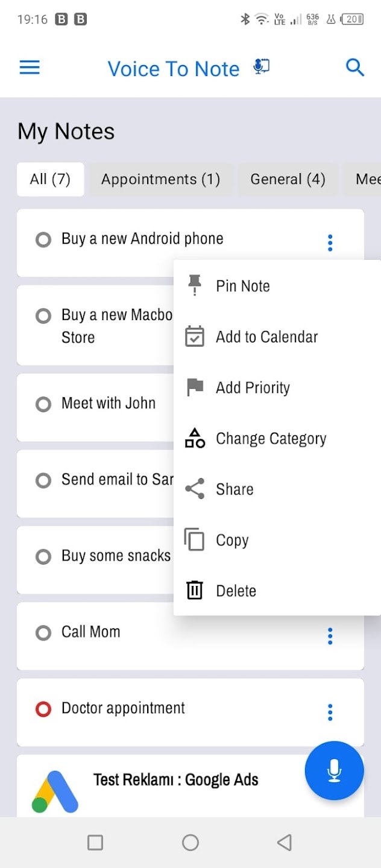Click the trash can Delete icon
Viewport: 381px width, 868px height.
tap(195, 590)
